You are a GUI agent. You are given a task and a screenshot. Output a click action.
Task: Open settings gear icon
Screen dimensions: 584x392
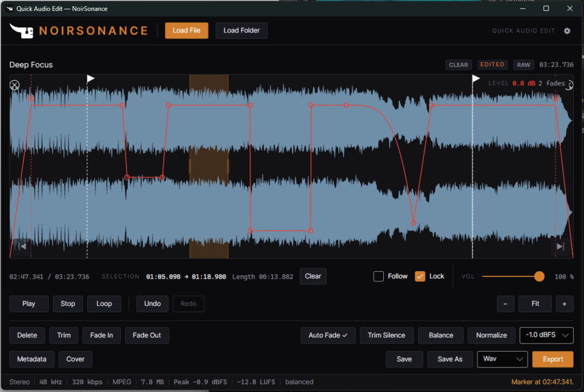(567, 31)
